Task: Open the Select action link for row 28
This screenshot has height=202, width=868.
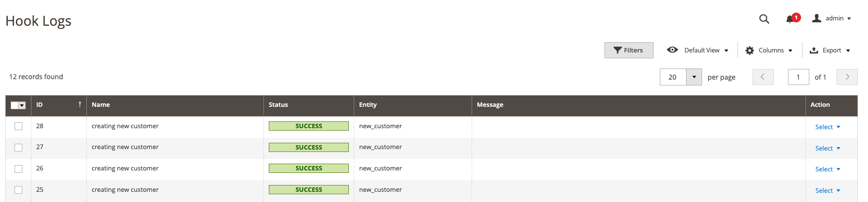Action: coord(827,127)
